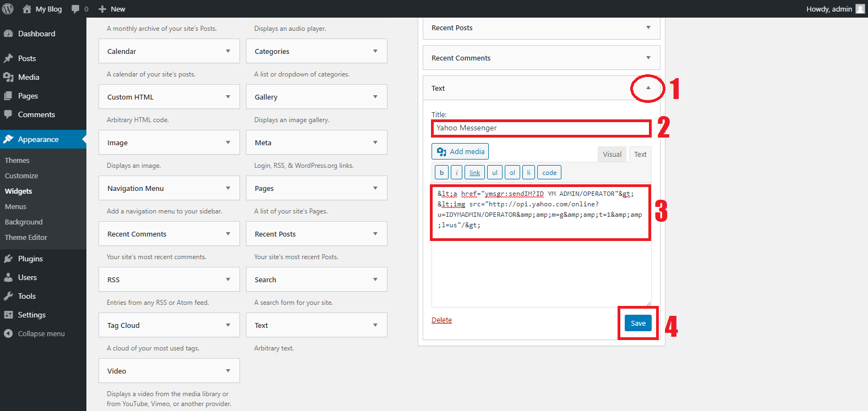Viewport: 868px width, 411px height.
Task: Save the Yahoo Messenger text widget
Action: pyautogui.click(x=638, y=323)
